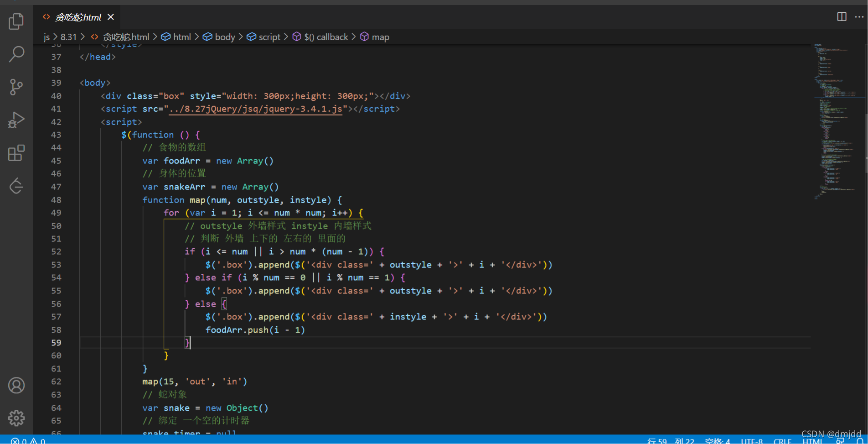Screen dimensions: 868x444
Task: Click foodArr.push(i - 1) on line 58
Action: click(x=255, y=330)
